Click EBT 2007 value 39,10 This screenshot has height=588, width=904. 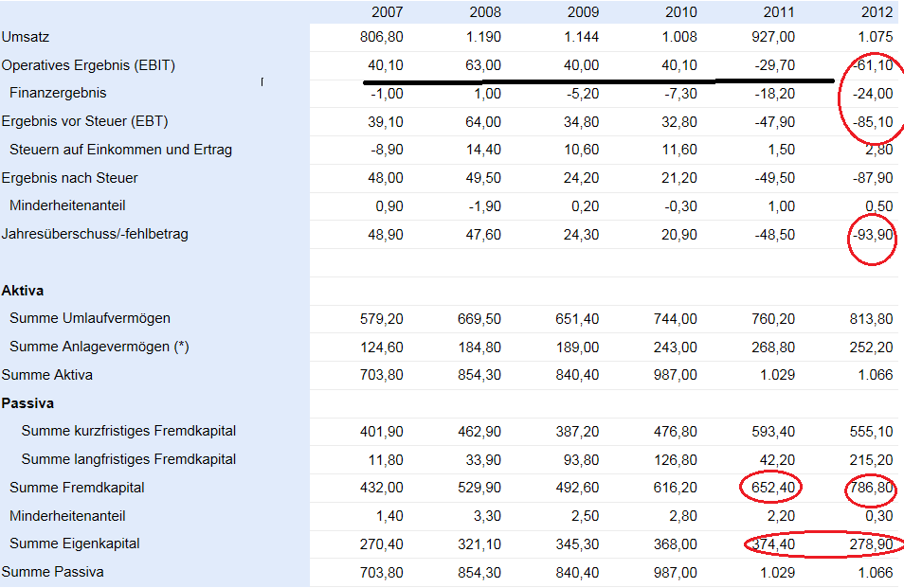(x=385, y=122)
